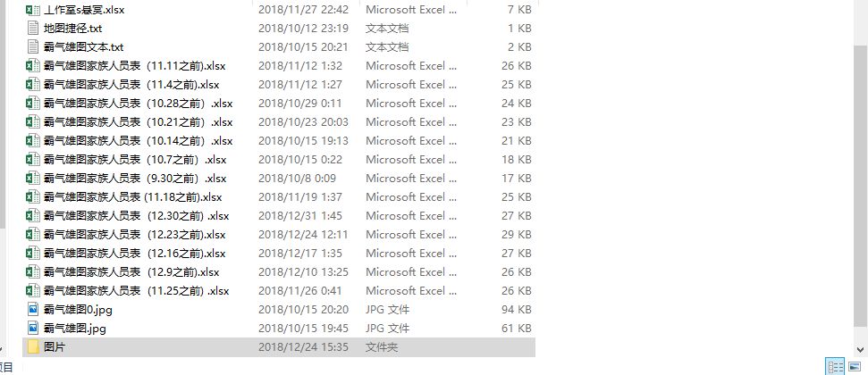
Task: Switch to large thumbnails view button
Action: click(855, 366)
